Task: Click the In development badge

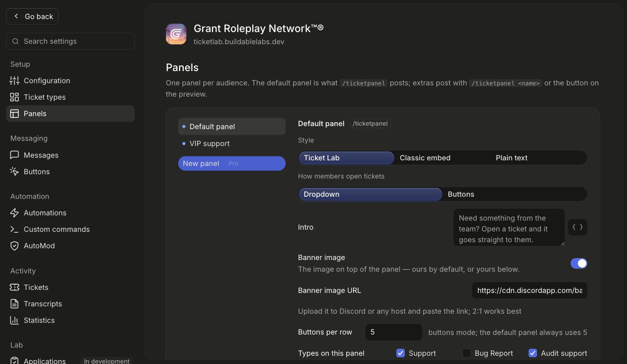Action: [107, 361]
